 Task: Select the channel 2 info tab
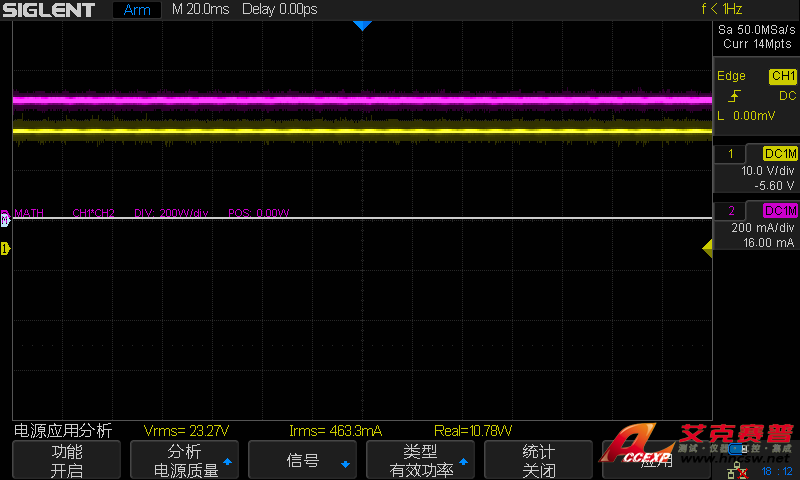(x=733, y=210)
